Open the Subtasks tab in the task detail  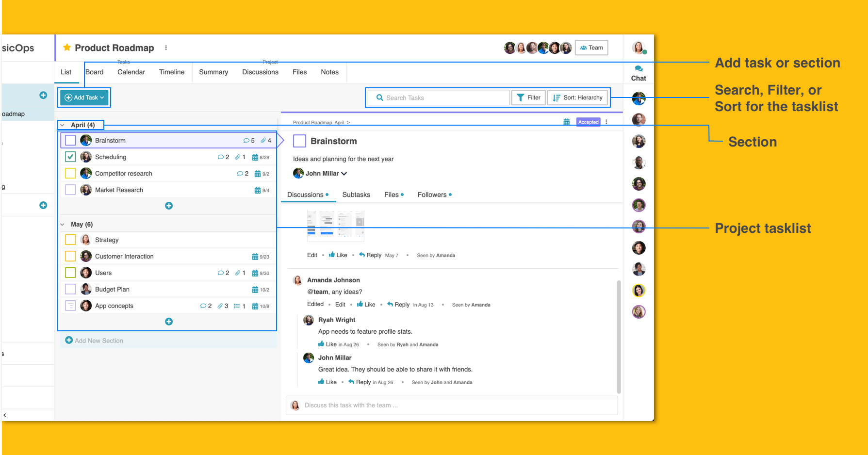pyautogui.click(x=356, y=195)
